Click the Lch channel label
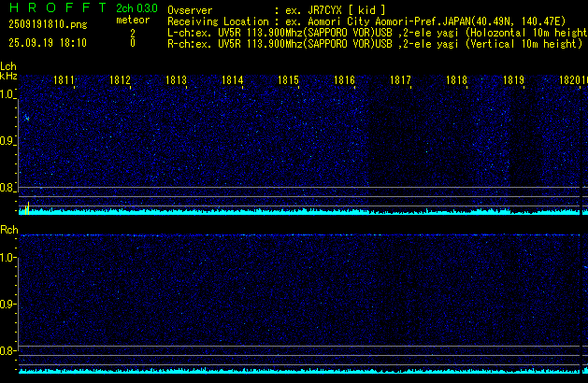The width and height of the screenshot is (588, 383). (8, 67)
